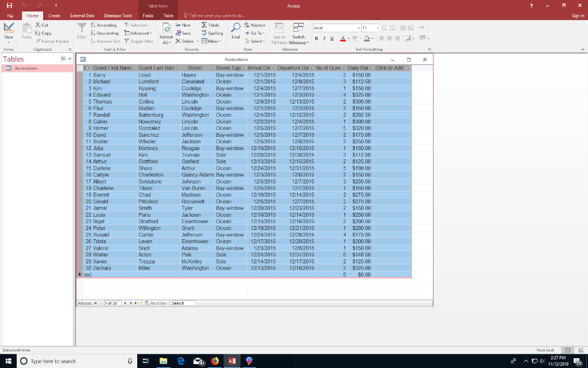Image resolution: width=588 pixels, height=368 pixels.
Task: Run the Spelling checker icon
Action: [x=204, y=33]
